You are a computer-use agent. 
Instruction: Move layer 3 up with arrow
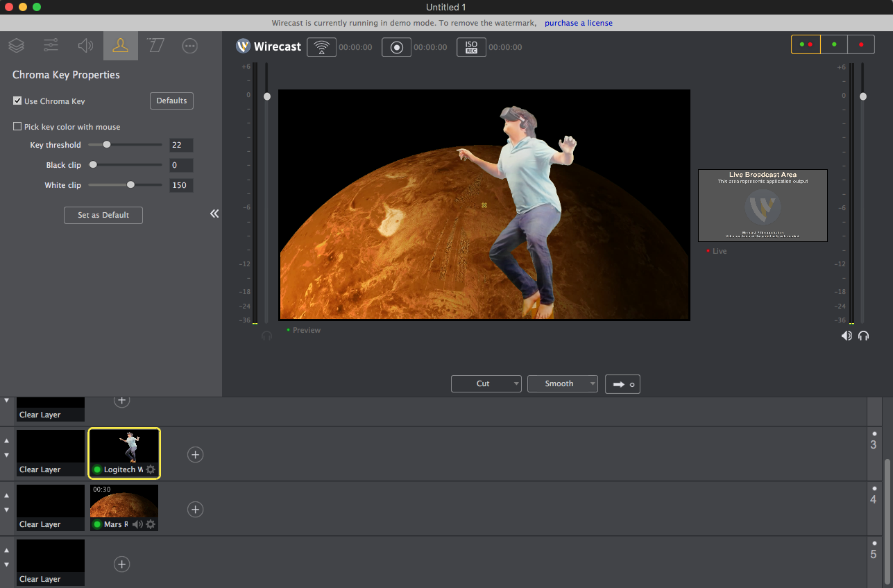click(x=7, y=441)
